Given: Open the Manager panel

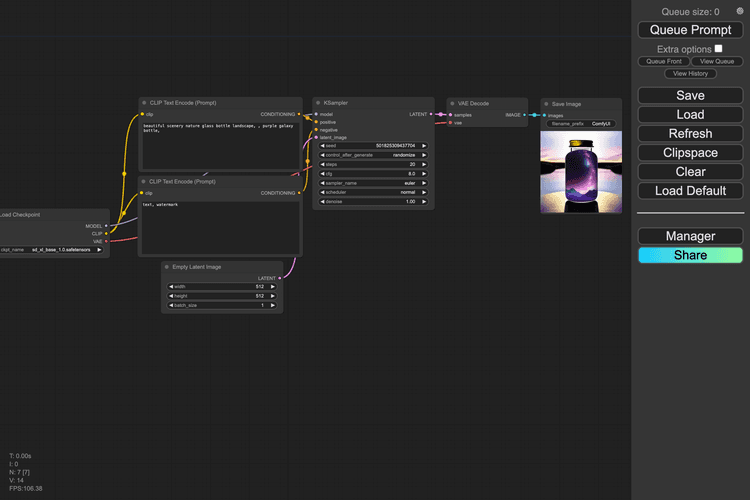Looking at the screenshot, I should 690,236.
